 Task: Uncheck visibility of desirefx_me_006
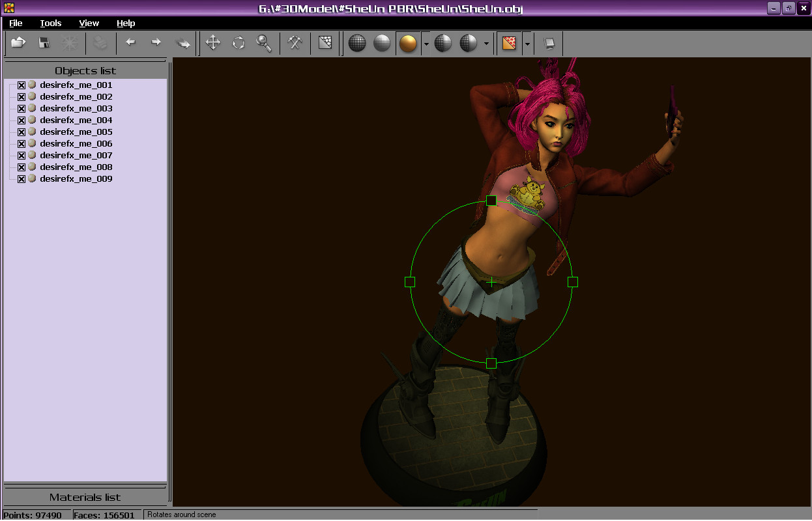click(x=22, y=144)
